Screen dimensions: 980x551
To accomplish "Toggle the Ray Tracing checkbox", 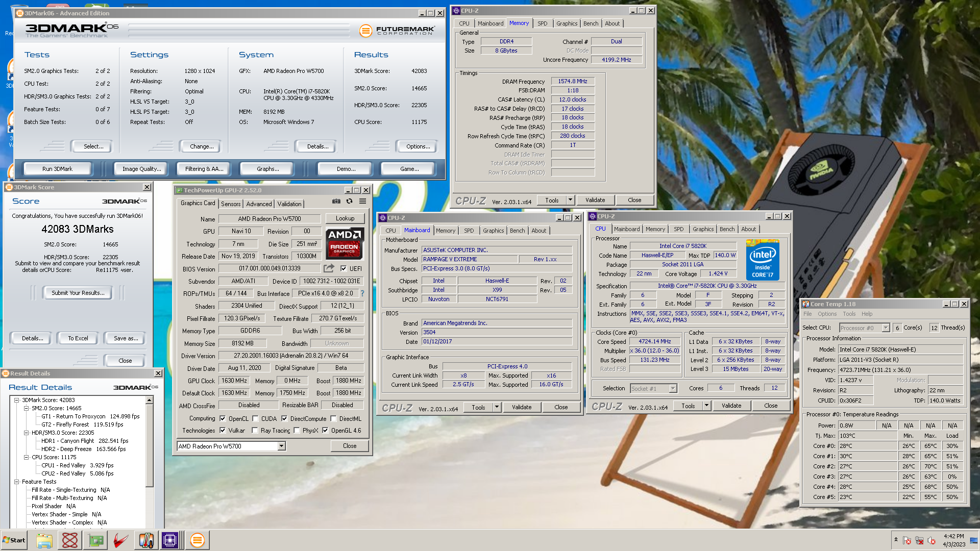I will tap(255, 431).
